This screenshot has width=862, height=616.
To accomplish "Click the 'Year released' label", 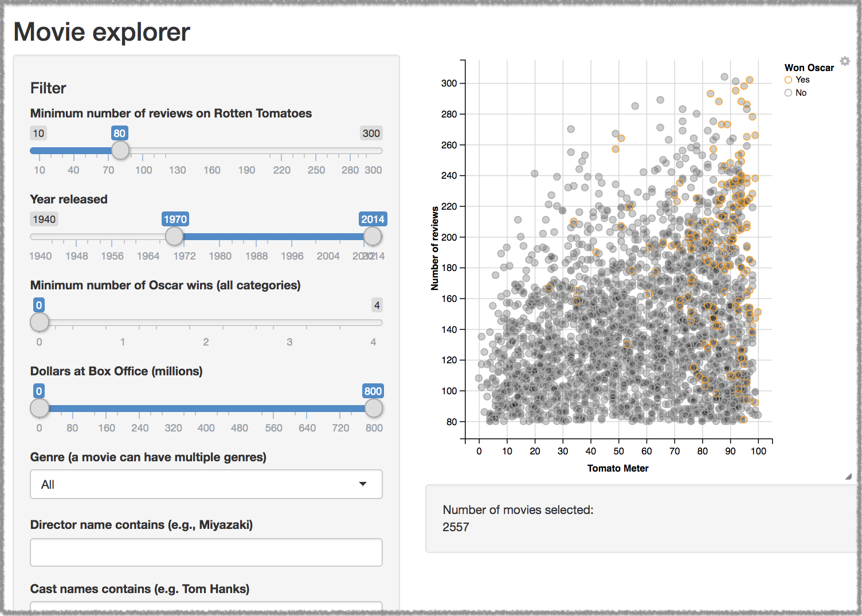I will click(69, 199).
